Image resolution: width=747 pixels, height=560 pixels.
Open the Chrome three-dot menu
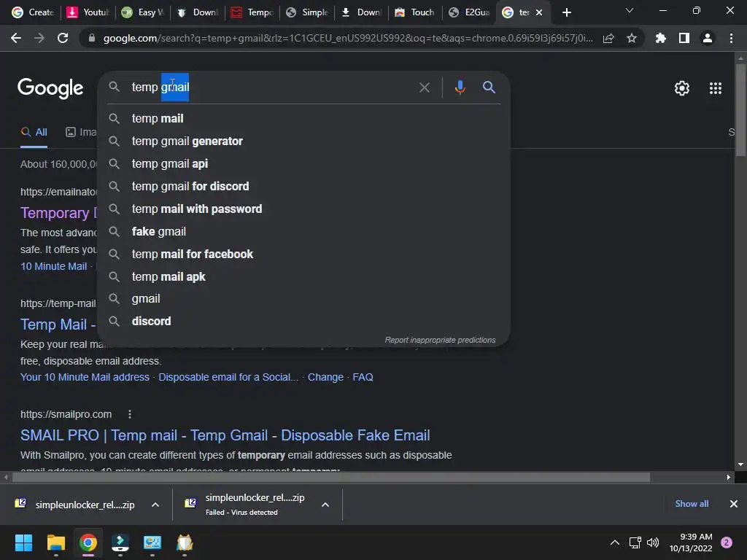click(731, 38)
